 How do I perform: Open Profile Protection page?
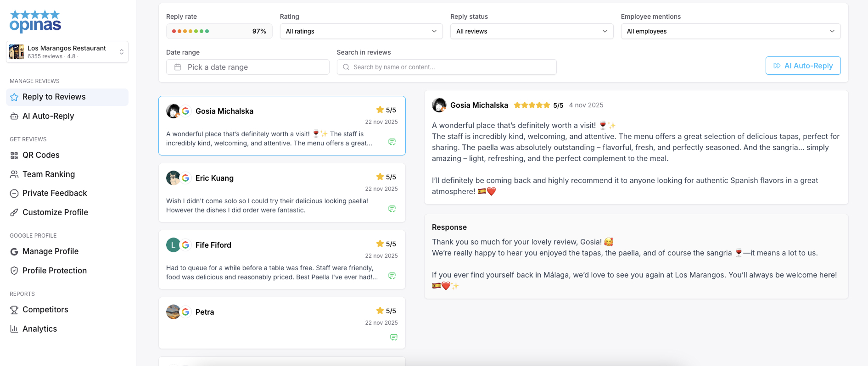[x=67, y=271]
